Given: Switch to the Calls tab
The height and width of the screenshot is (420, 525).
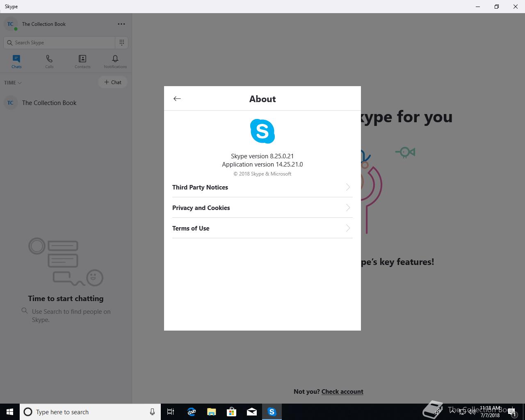Looking at the screenshot, I should point(49,62).
